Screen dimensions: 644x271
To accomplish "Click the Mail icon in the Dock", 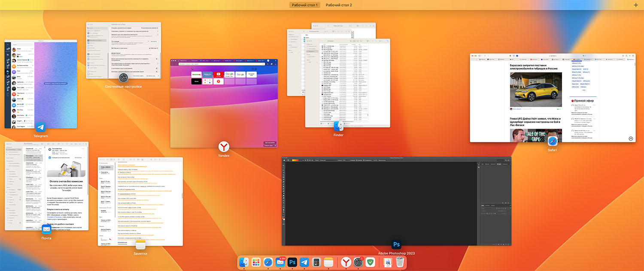I will click(x=280, y=262).
